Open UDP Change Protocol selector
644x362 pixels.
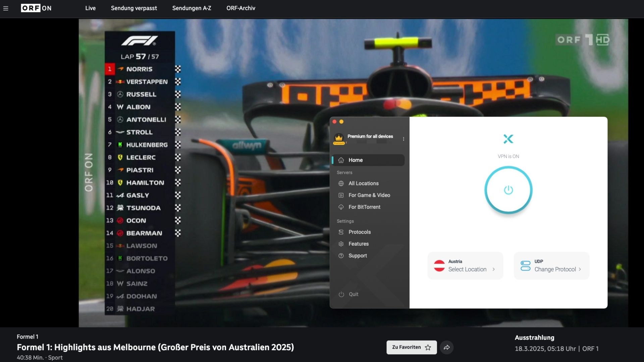pos(551,265)
